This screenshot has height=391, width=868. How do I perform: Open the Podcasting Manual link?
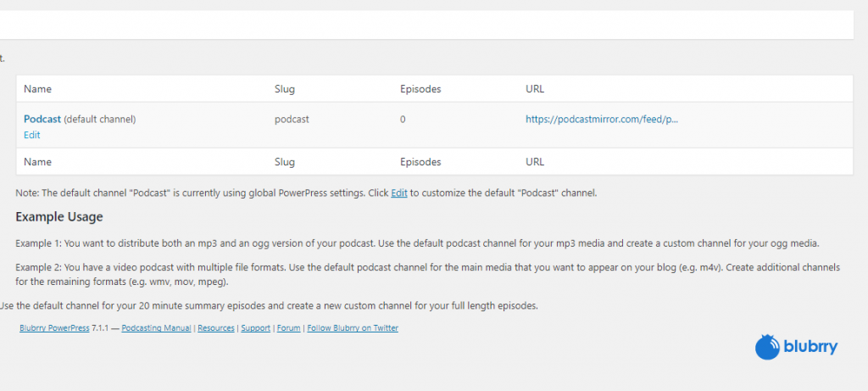[x=156, y=328]
